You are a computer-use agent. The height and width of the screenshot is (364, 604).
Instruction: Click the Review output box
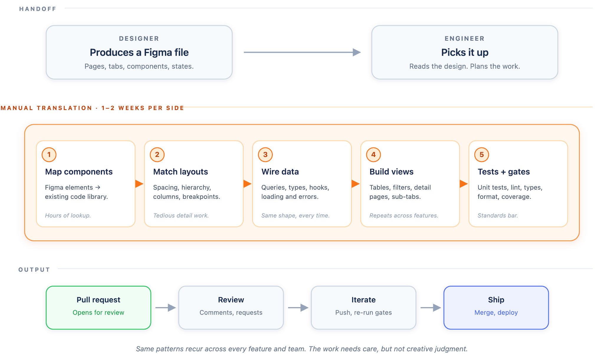[x=231, y=308]
